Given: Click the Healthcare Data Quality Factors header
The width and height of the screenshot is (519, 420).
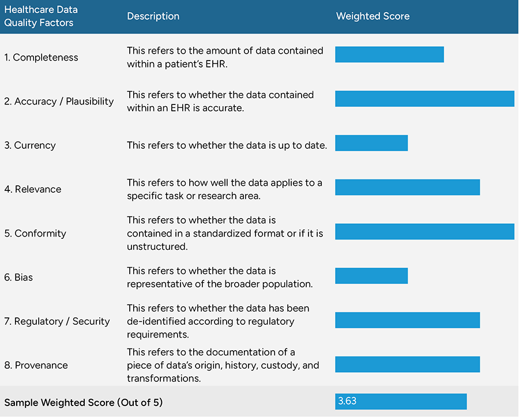Looking at the screenshot, I should [x=40, y=16].
